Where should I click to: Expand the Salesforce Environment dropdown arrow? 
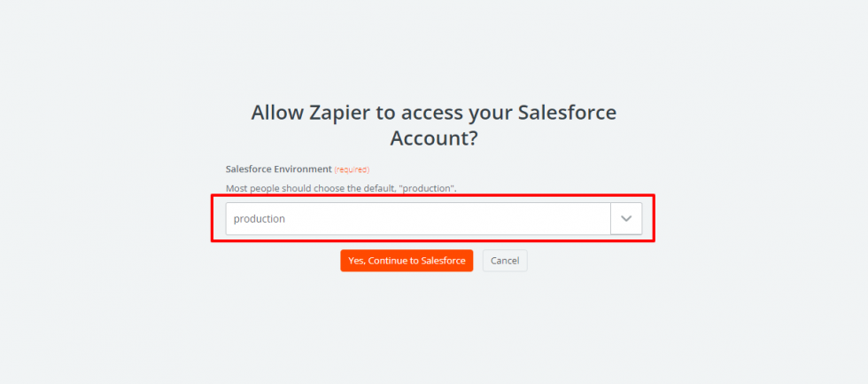click(x=626, y=219)
